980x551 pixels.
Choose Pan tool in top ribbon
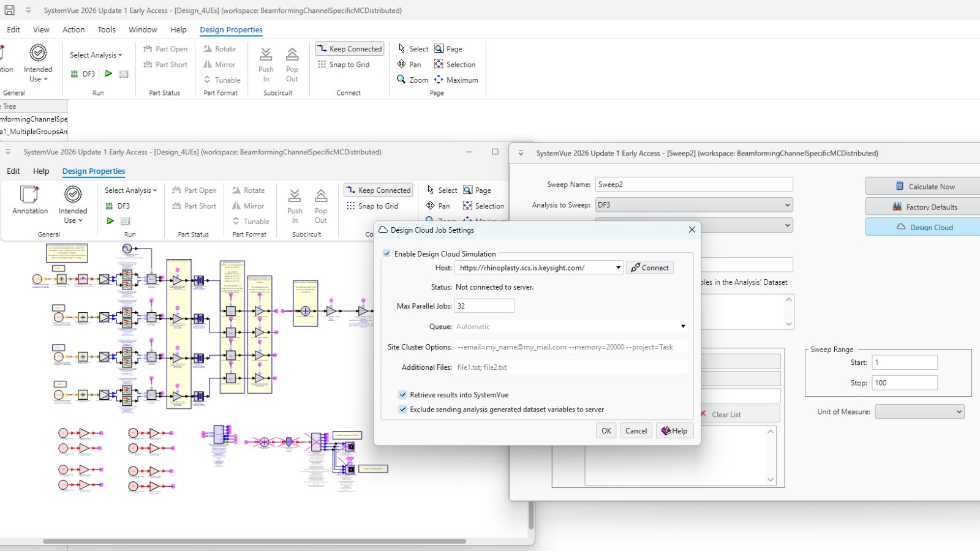pyautogui.click(x=409, y=64)
